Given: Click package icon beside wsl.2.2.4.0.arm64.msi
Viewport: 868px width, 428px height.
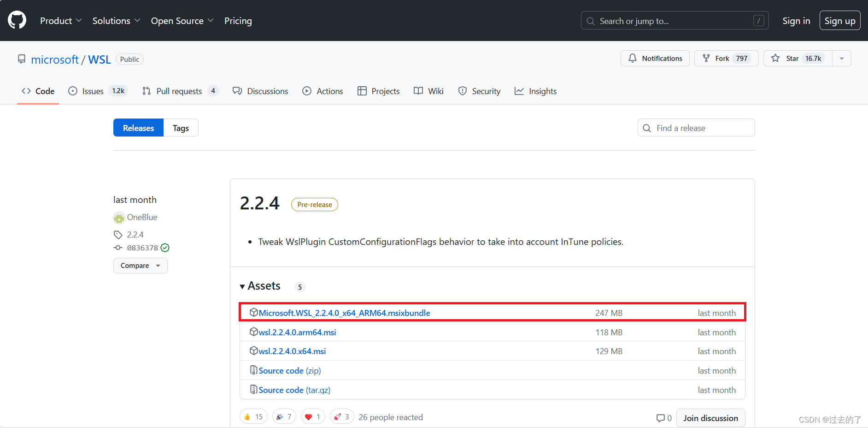Looking at the screenshot, I should [253, 332].
